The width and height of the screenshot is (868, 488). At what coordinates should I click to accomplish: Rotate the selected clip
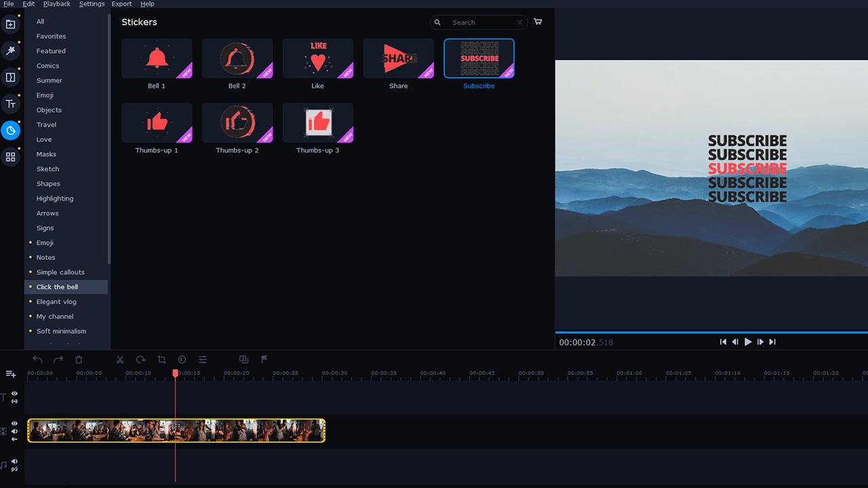(140, 360)
